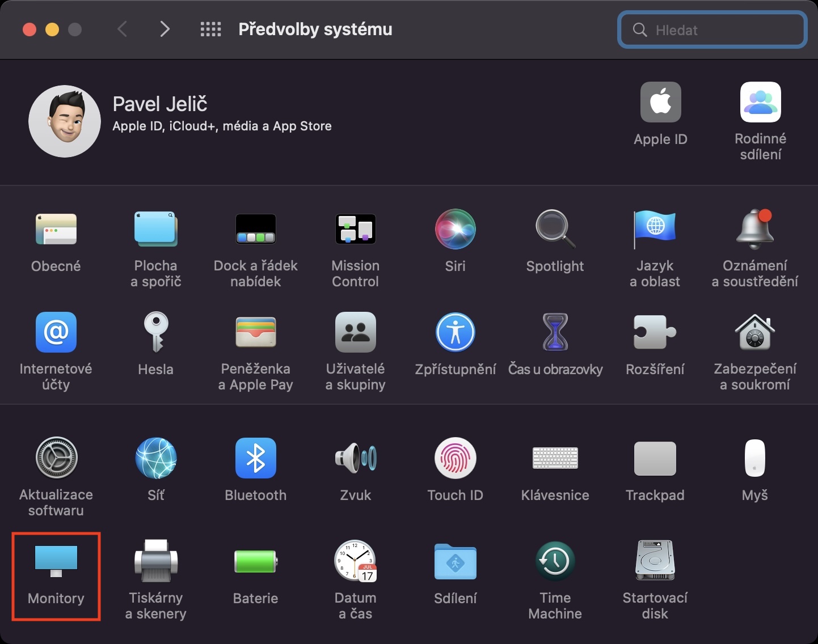Click the Hledat search field
818x644 pixels.
click(x=712, y=30)
